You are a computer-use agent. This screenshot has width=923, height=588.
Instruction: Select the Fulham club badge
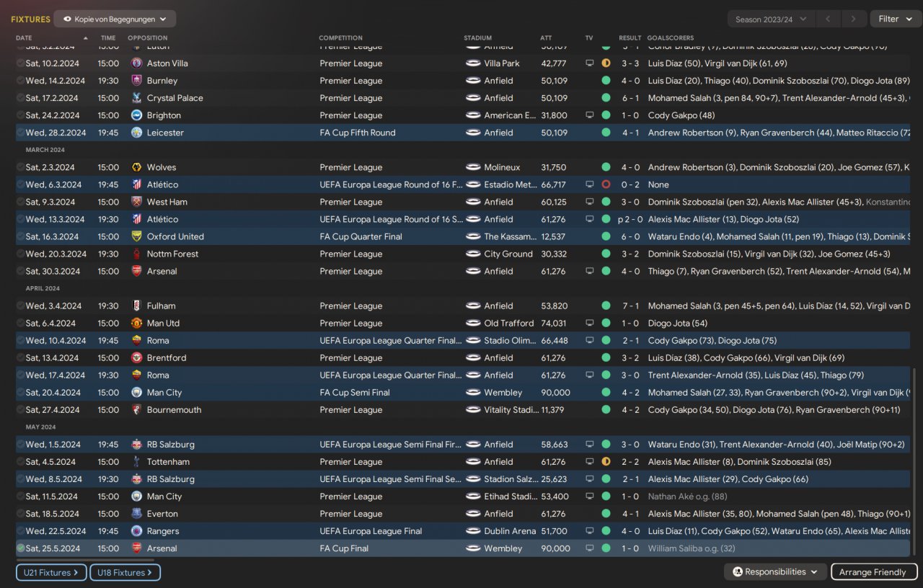click(x=137, y=306)
